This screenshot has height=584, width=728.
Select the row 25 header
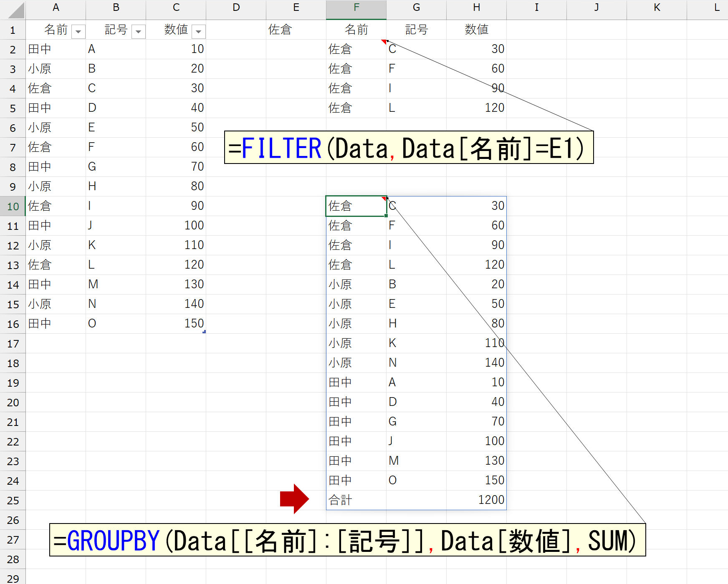[13, 501]
